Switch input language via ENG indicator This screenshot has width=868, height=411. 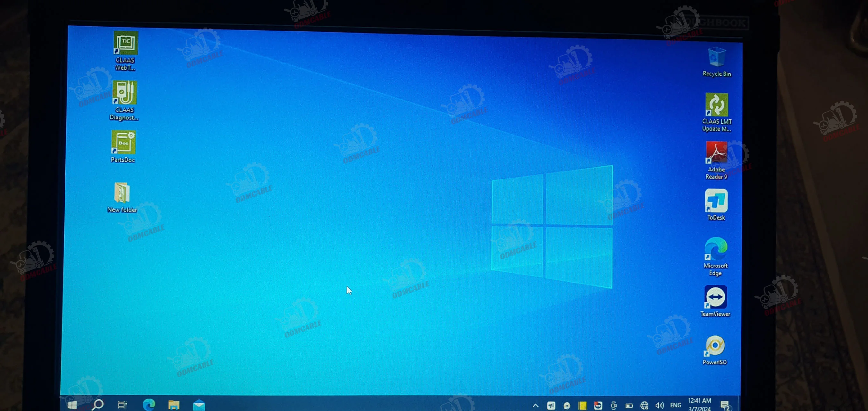pyautogui.click(x=676, y=405)
